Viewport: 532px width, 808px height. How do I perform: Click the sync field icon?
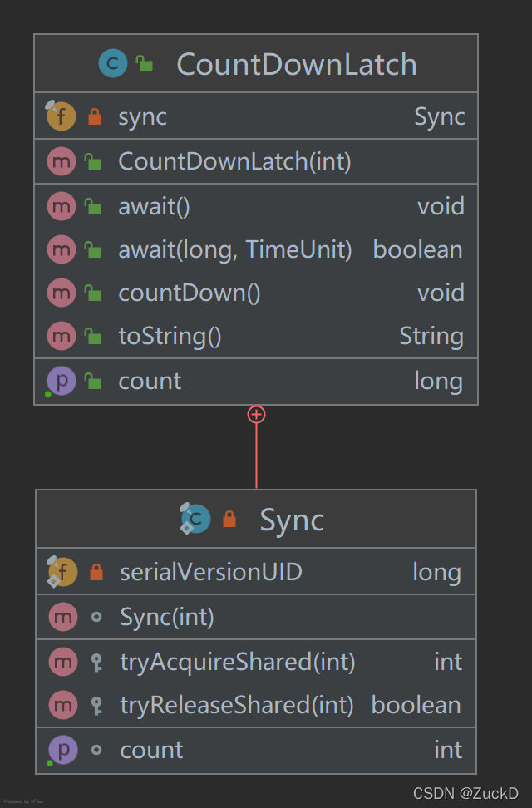click(x=61, y=116)
